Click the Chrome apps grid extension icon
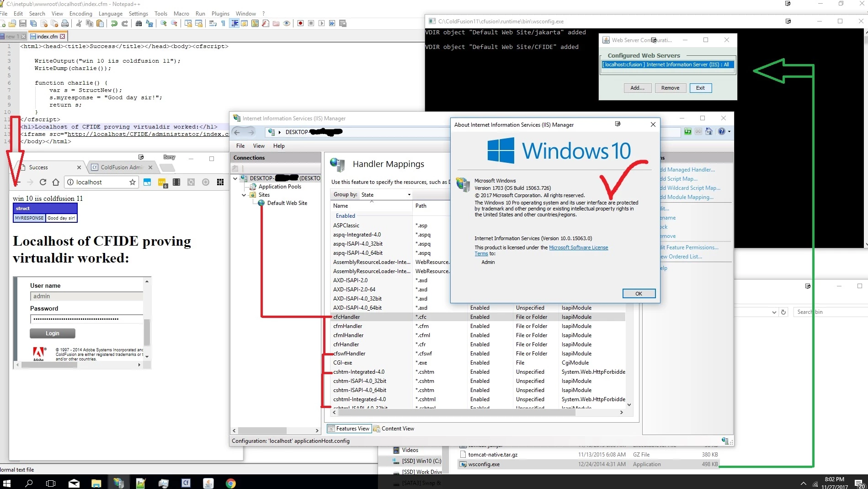Image resolution: width=868 pixels, height=489 pixels. (x=220, y=182)
